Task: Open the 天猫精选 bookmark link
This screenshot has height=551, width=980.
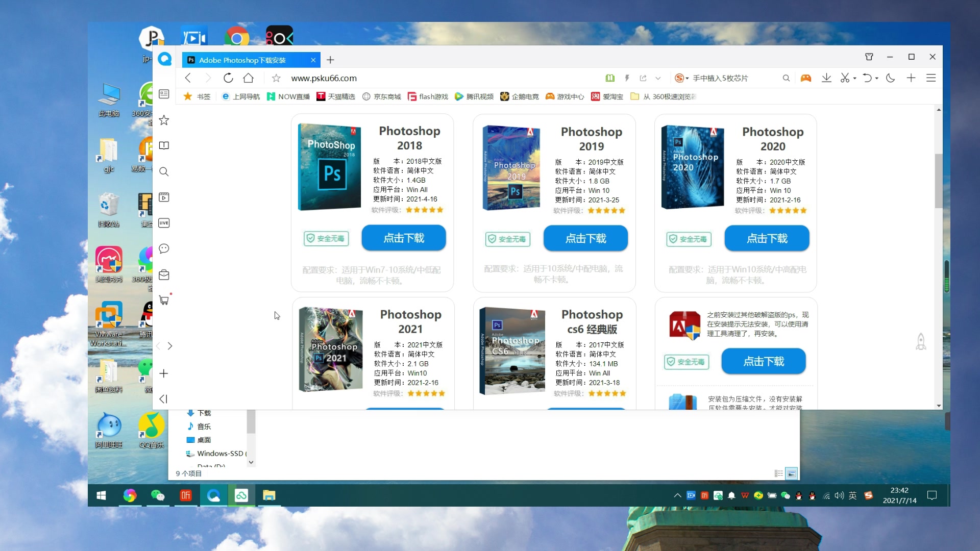Action: coord(336,96)
